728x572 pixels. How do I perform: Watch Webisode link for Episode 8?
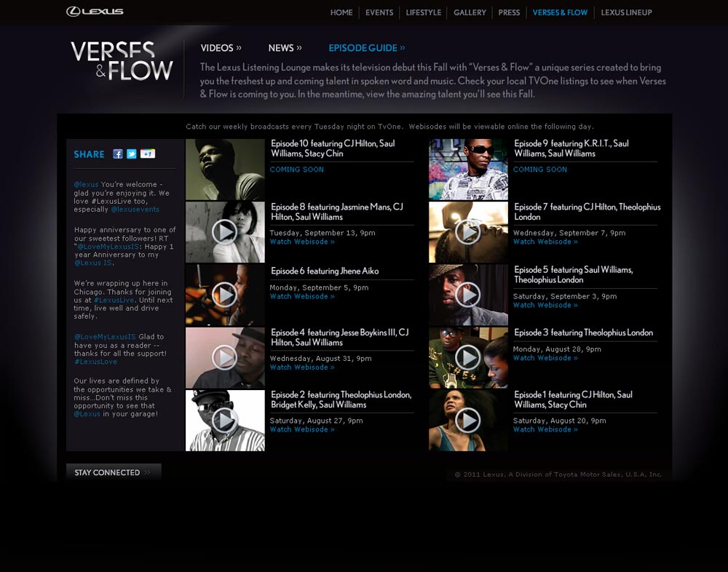click(302, 242)
